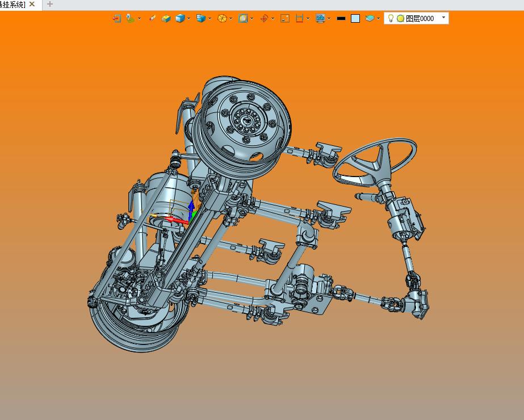Screen dimensions: 524x420
Task: Close the 悬挂系统 document tab
Action: coord(32,4)
